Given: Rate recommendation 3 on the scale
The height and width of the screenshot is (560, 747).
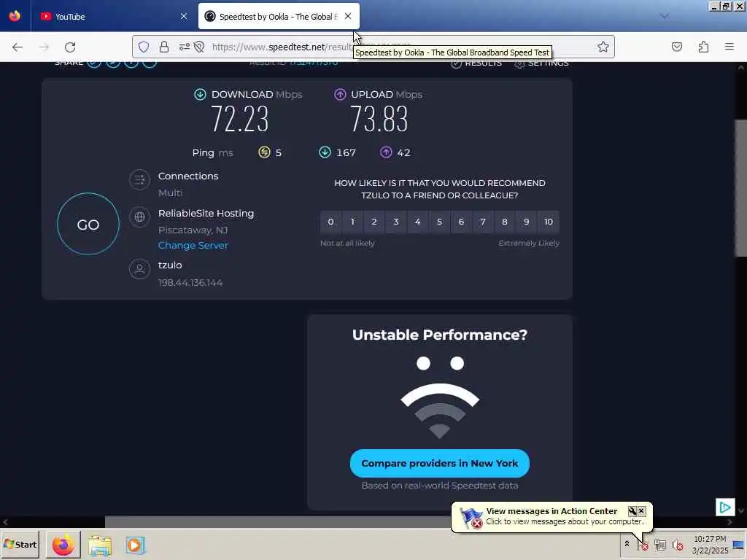Looking at the screenshot, I should tap(396, 222).
